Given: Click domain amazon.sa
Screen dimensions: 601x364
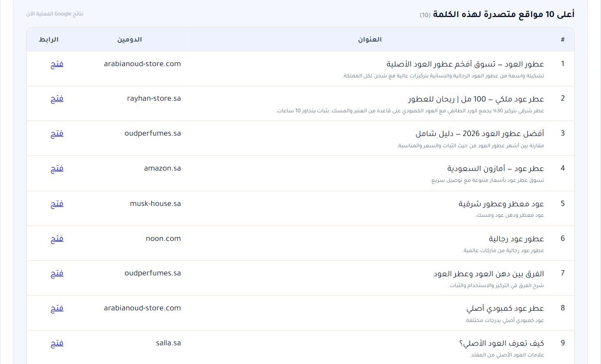Looking at the screenshot, I should click(162, 168).
